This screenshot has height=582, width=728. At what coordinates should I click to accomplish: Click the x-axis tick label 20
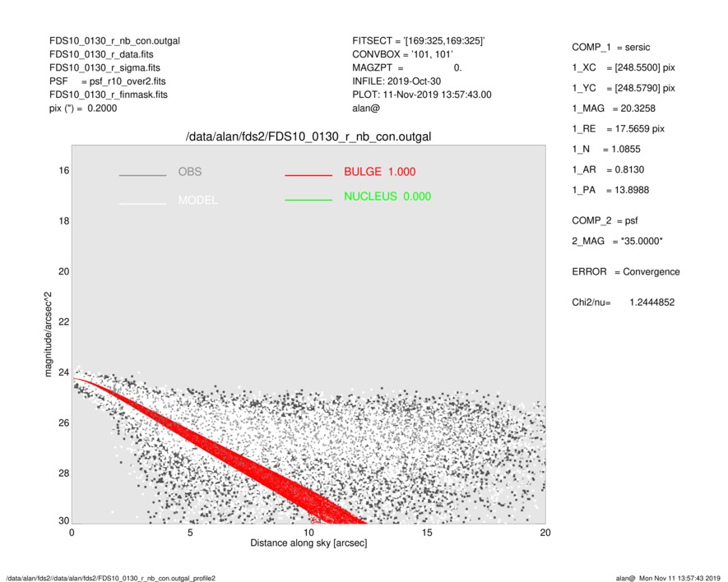[545, 533]
